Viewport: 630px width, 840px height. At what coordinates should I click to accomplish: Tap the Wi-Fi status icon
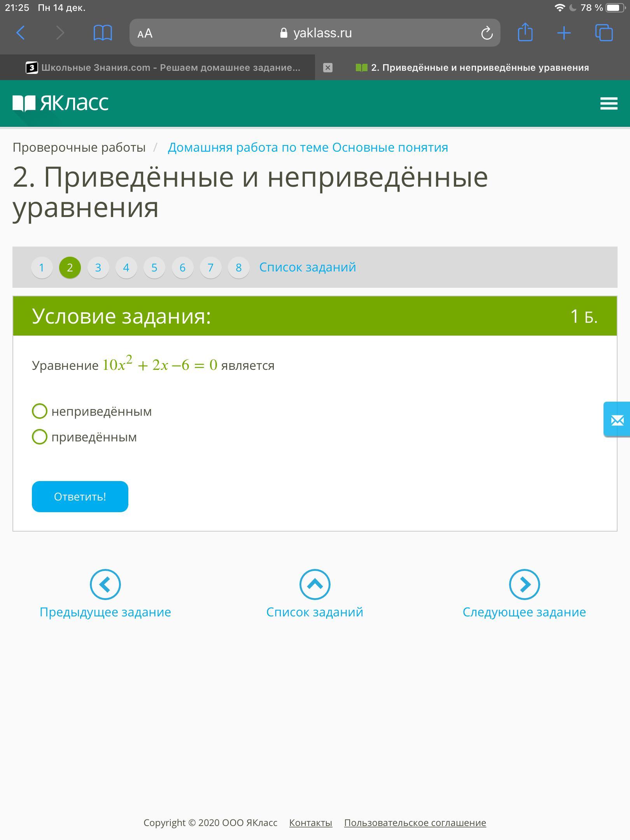click(x=560, y=8)
